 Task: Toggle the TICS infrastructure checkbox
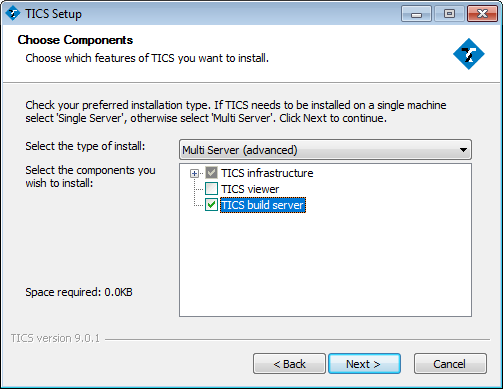(x=211, y=173)
